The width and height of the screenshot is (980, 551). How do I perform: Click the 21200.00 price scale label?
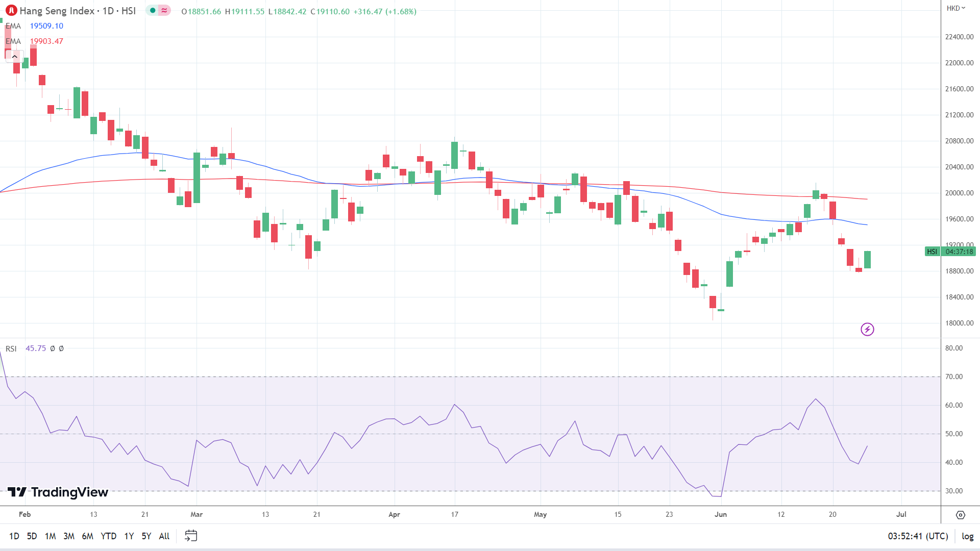coord(960,115)
